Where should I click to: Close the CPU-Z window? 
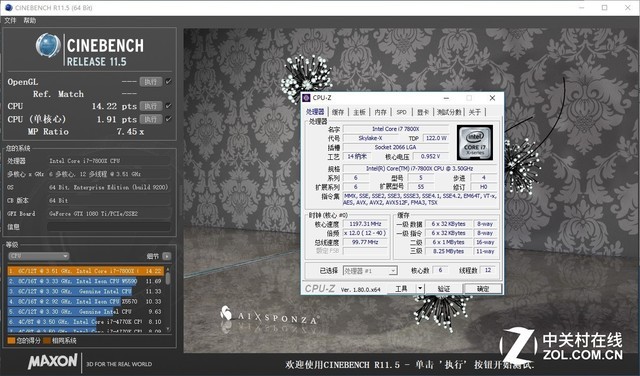click(x=492, y=98)
